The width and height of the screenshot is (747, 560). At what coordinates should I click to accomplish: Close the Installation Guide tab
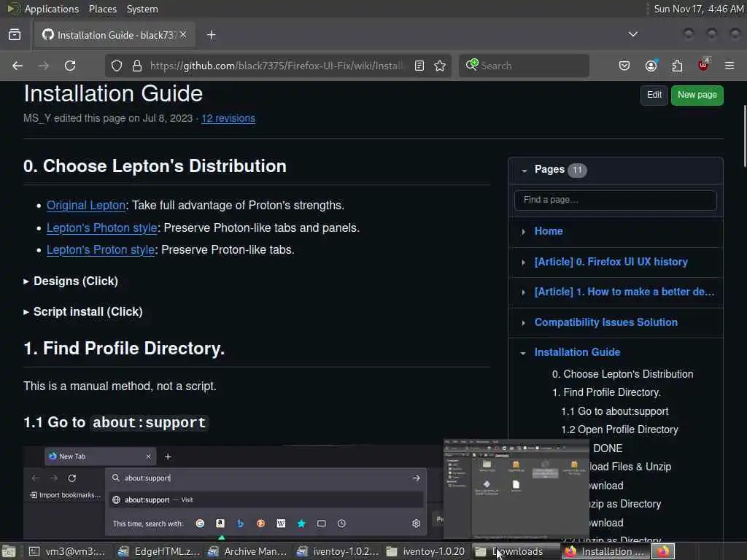point(183,35)
